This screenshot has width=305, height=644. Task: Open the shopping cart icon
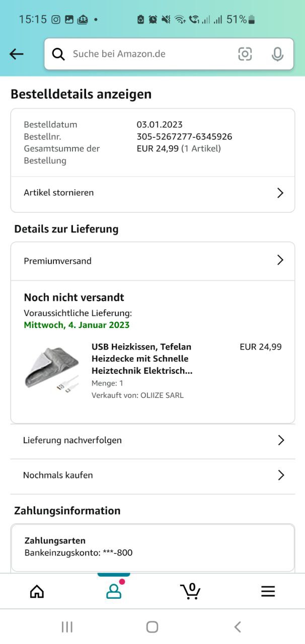click(x=190, y=591)
